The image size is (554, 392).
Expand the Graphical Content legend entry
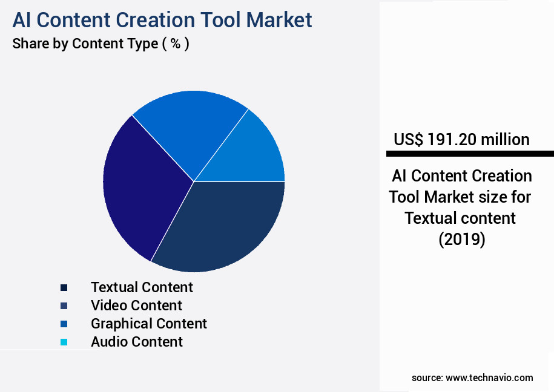[x=148, y=323]
